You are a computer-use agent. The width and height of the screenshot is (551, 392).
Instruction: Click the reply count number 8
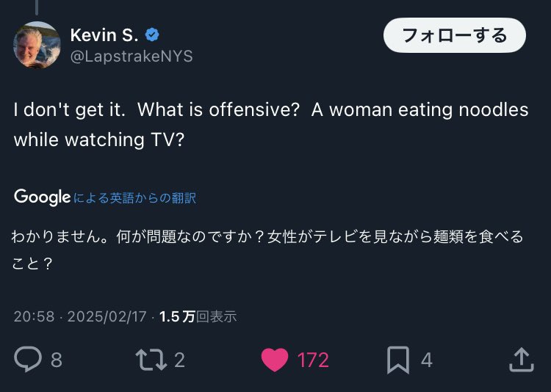coord(57,360)
